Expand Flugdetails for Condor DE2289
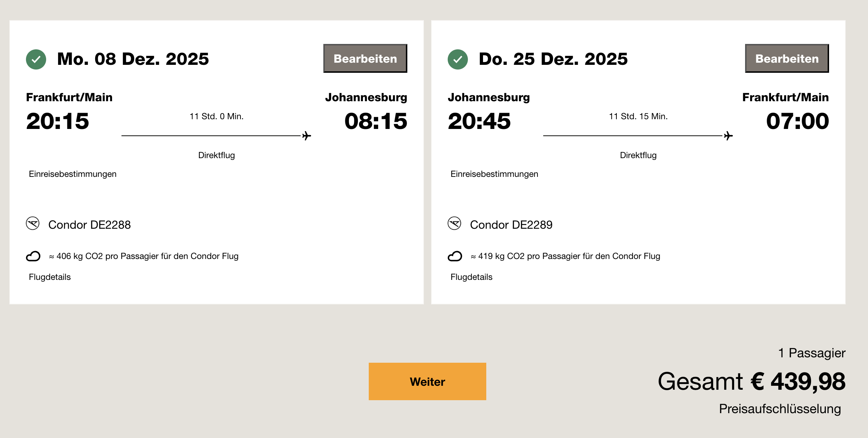The image size is (868, 438). click(x=471, y=277)
